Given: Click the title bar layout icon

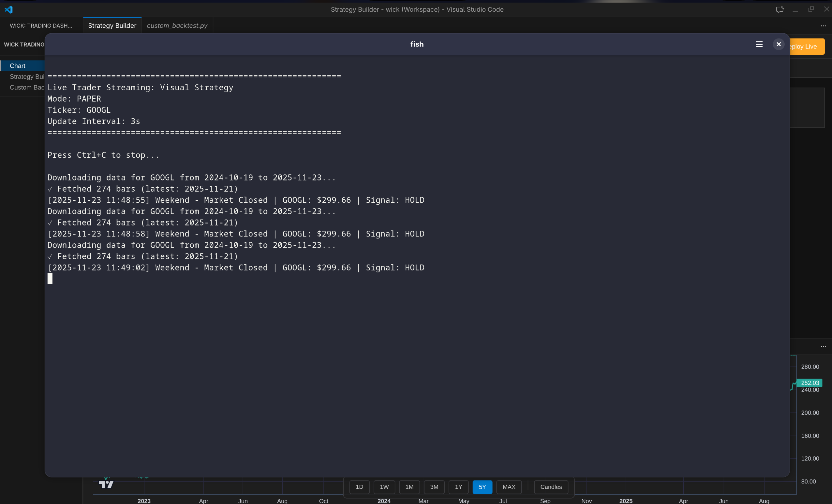Looking at the screenshot, I should point(779,9).
